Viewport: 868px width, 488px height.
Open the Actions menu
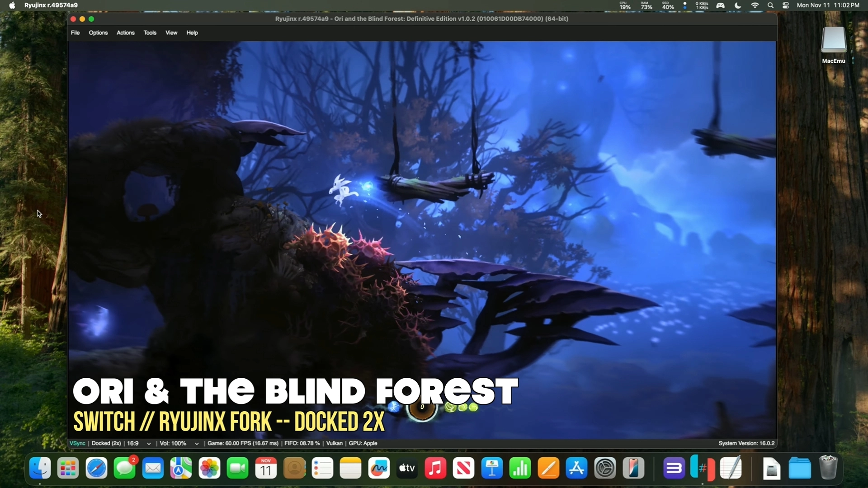[125, 33]
